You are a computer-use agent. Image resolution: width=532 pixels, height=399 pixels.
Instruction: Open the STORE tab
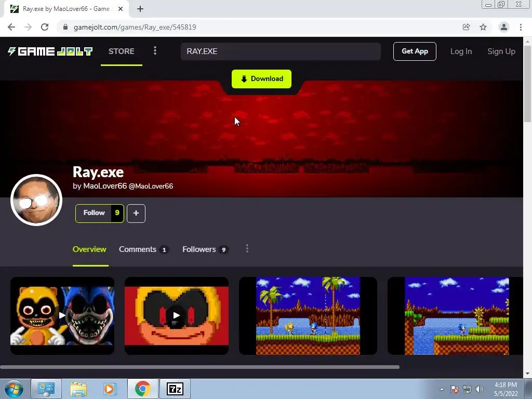click(x=122, y=51)
